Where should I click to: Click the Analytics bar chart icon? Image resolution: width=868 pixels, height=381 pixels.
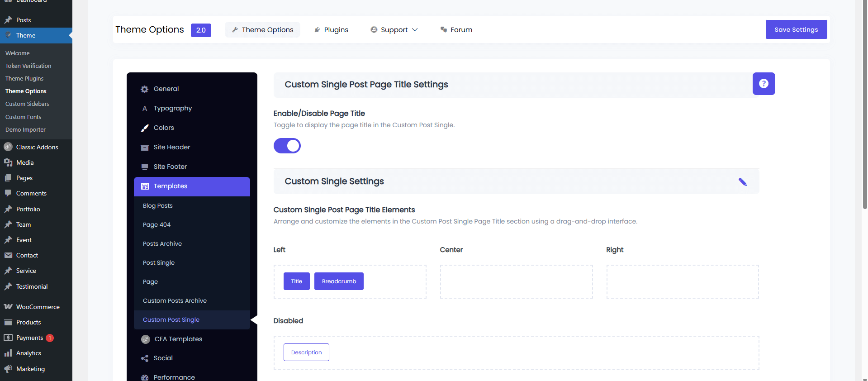pyautogui.click(x=8, y=353)
